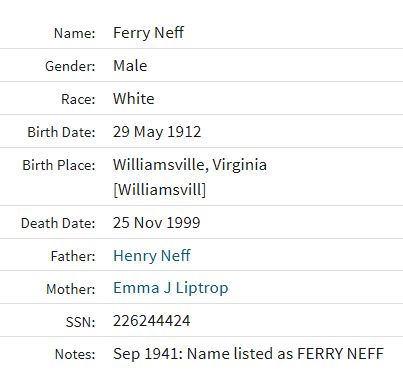403x385 pixels.
Task: Click the Notes text about Sep 1941
Action: pos(249,354)
